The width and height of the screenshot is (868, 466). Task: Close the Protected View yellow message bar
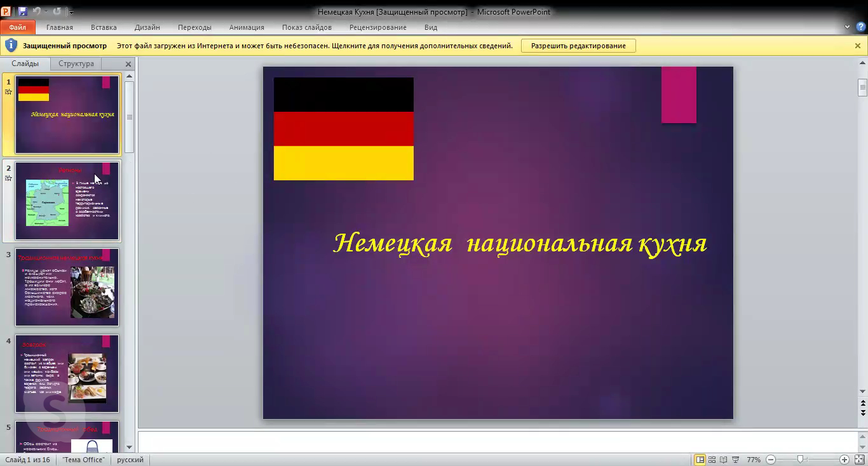click(857, 46)
